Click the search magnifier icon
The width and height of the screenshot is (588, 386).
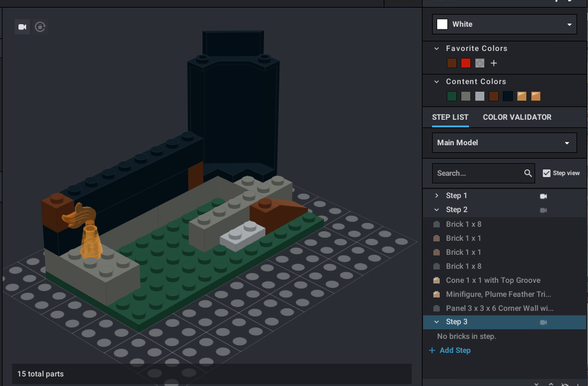pos(528,173)
